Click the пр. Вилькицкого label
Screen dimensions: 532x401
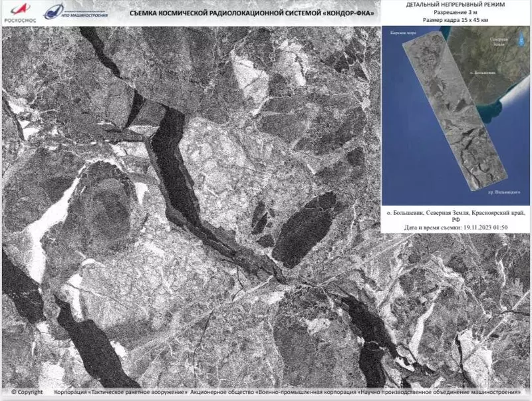[505, 192]
